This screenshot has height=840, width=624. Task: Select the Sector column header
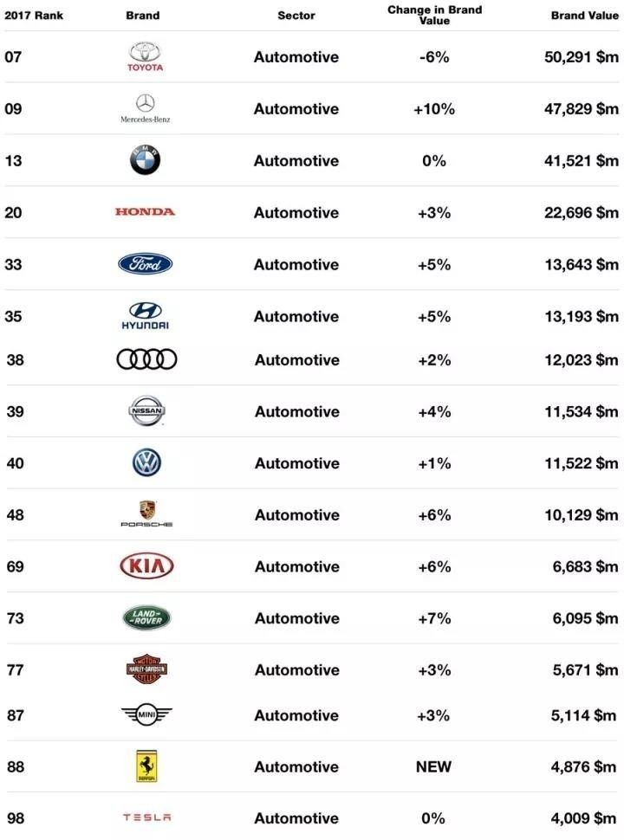[x=296, y=16]
